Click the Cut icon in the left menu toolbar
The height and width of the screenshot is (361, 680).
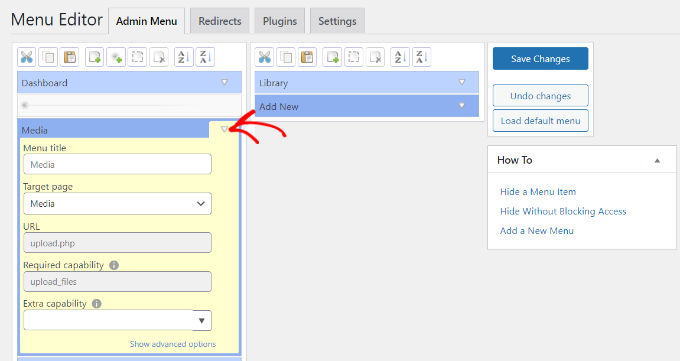click(x=27, y=57)
